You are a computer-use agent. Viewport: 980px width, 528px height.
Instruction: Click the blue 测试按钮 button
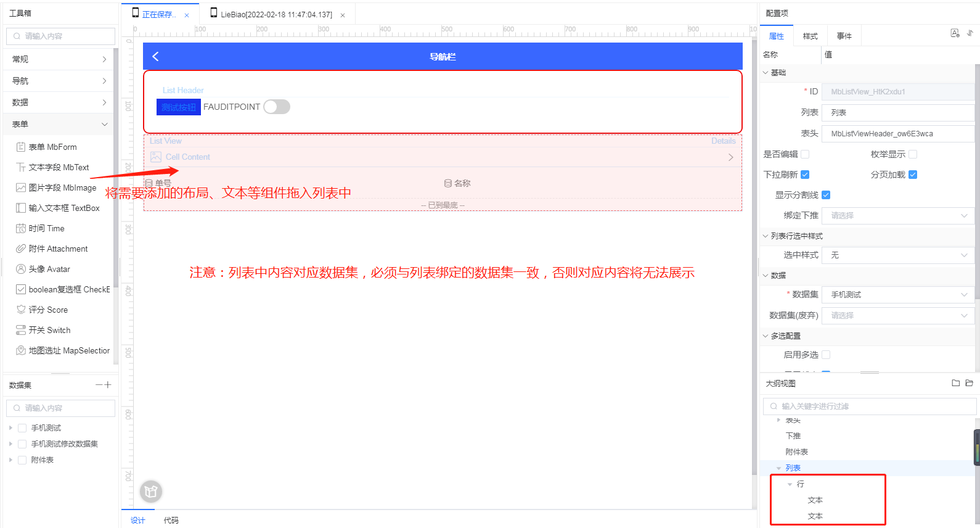click(x=179, y=107)
